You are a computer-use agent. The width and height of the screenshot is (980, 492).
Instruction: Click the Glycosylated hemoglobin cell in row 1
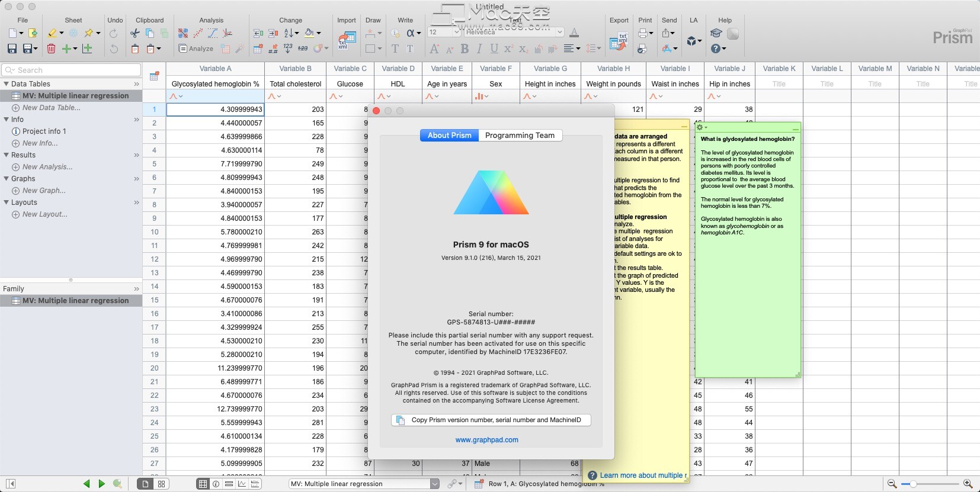[216, 110]
